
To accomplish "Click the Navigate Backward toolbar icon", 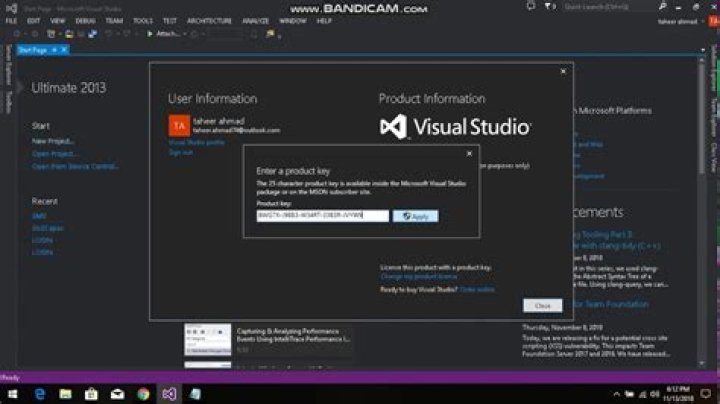I will pos(17,34).
